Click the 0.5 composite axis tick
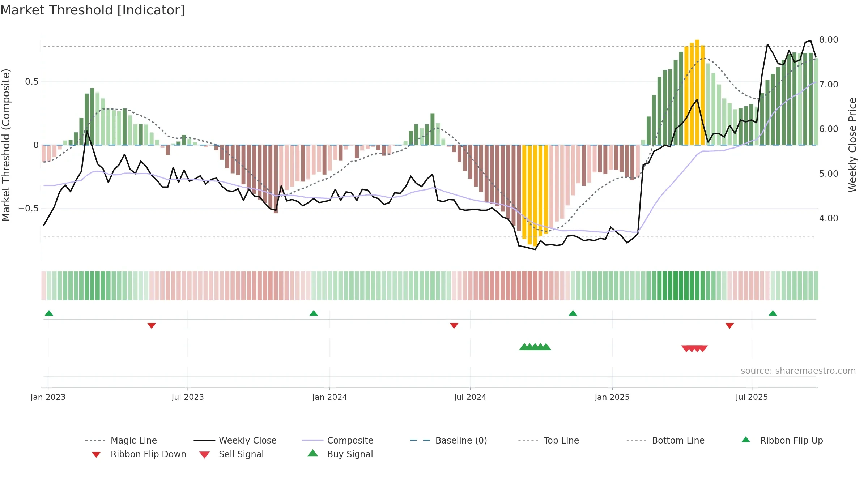This screenshot has width=868, height=488. click(32, 82)
